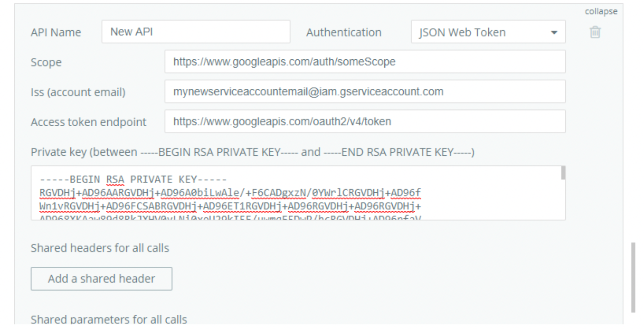This screenshot has width=644, height=329.
Task: Click the "API Name" label
Action: [x=56, y=33]
